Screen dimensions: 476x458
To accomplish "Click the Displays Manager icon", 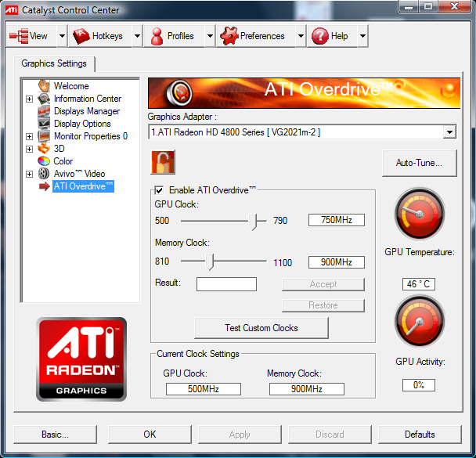I will click(x=44, y=111).
